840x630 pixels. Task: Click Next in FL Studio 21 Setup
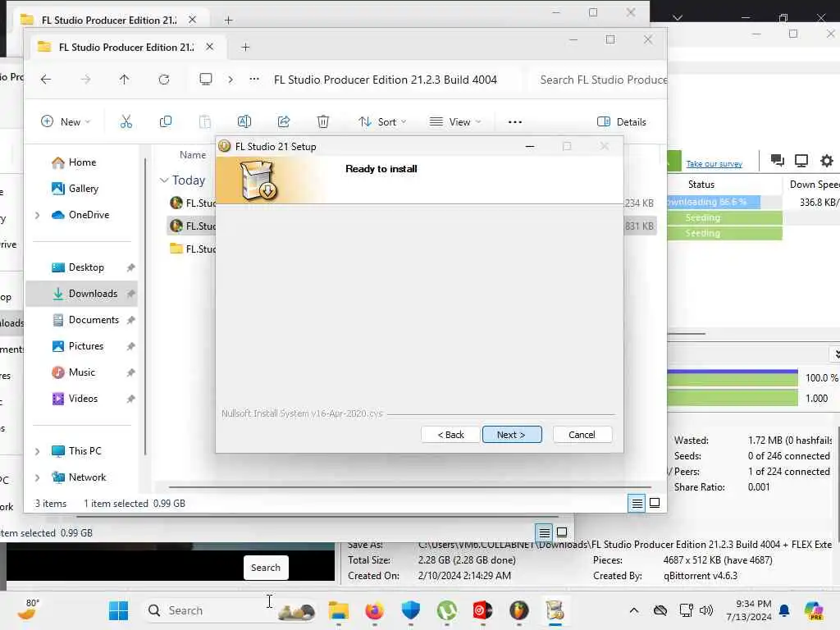(x=512, y=435)
